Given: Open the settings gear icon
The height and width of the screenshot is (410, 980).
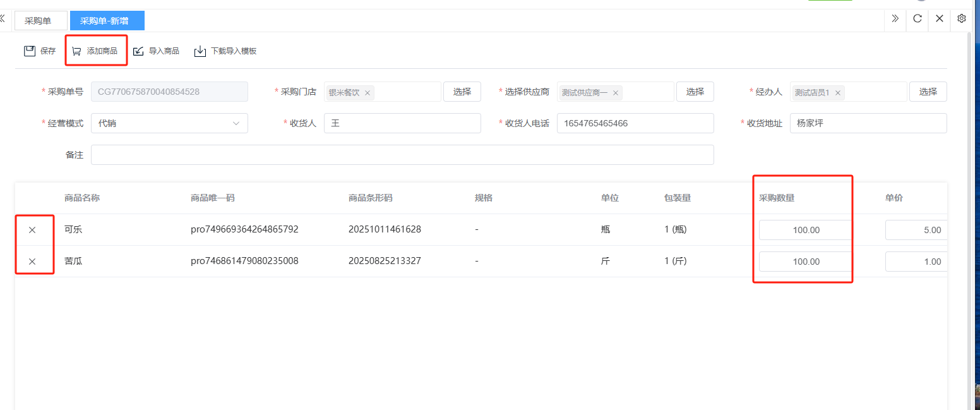Looking at the screenshot, I should coord(962,19).
